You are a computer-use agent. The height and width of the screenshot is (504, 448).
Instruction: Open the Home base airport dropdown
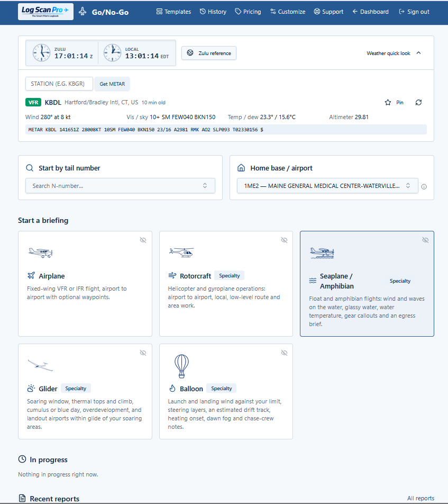click(327, 186)
